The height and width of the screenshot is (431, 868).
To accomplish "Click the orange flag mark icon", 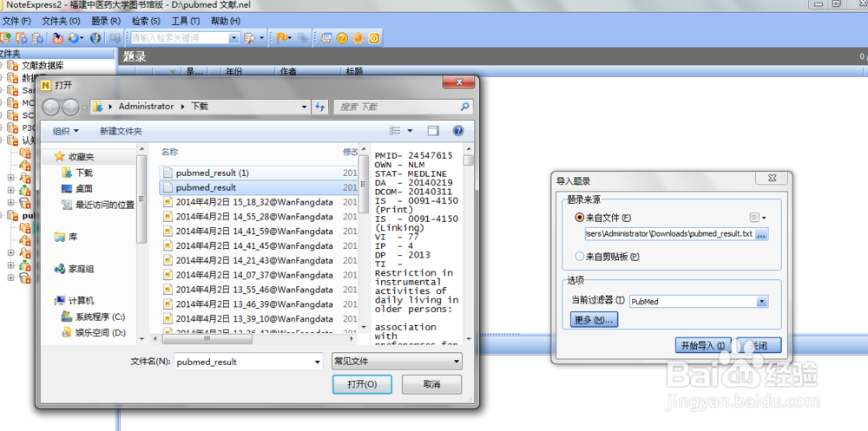I will (282, 38).
